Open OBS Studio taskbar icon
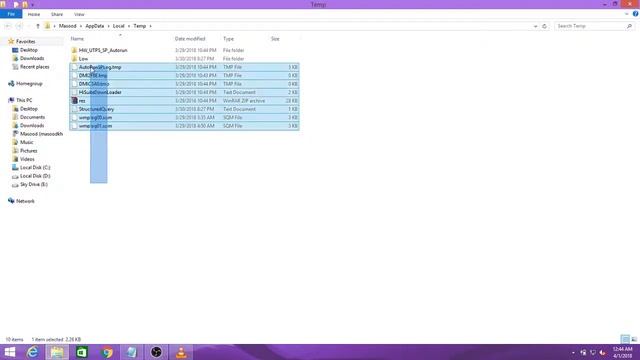This screenshot has height=360, width=640. [x=156, y=352]
